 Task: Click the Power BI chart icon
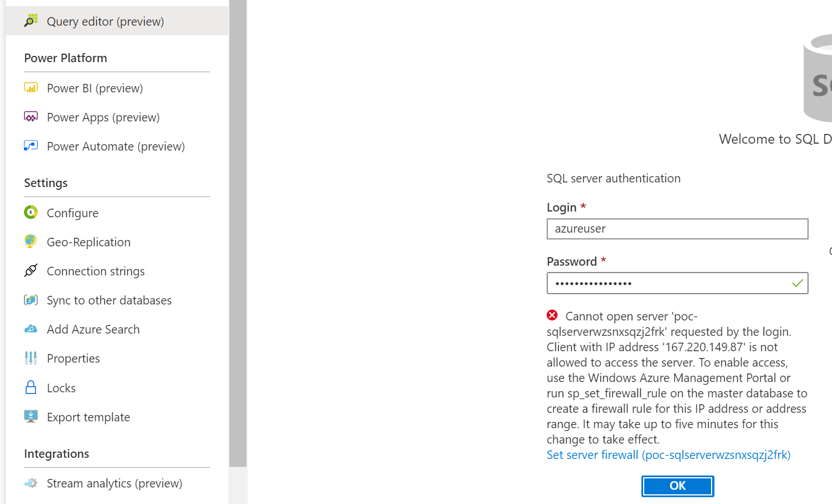click(31, 88)
